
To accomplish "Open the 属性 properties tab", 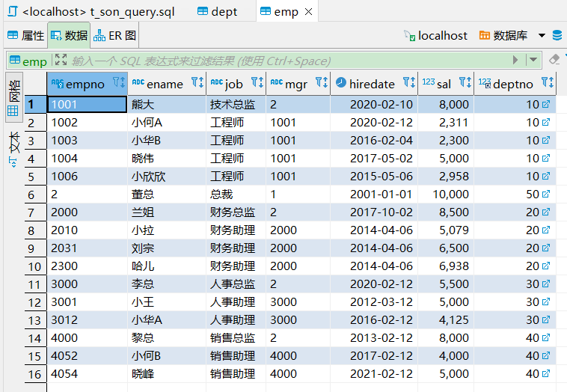I will (25, 35).
